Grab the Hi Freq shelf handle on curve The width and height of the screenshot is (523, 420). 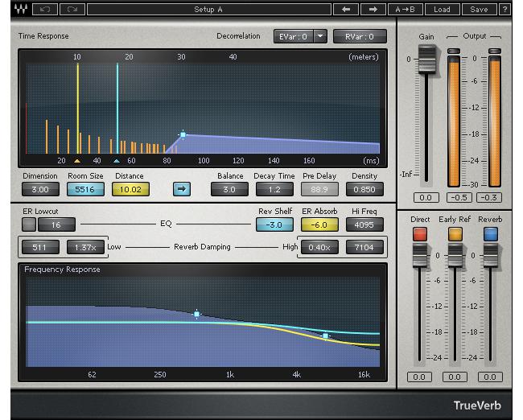coord(326,336)
